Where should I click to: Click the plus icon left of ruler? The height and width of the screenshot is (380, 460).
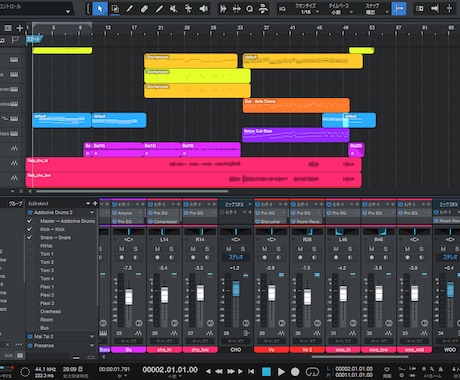[20, 28]
